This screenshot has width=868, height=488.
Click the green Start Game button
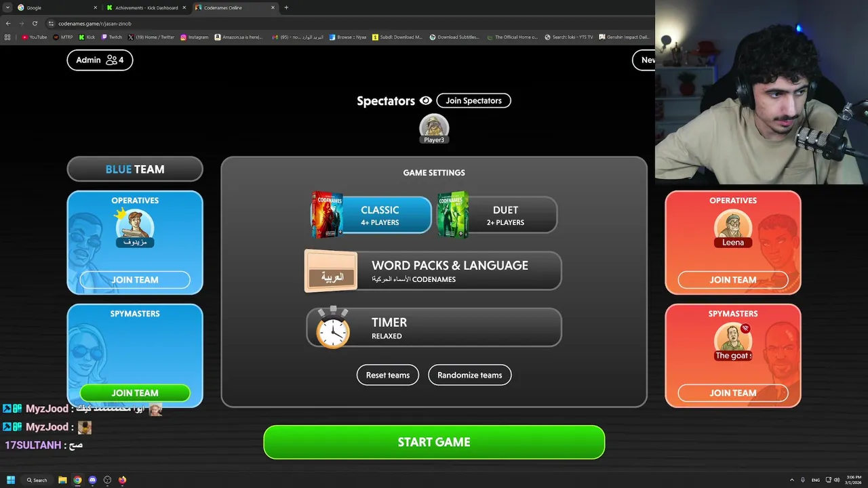[434, 442]
